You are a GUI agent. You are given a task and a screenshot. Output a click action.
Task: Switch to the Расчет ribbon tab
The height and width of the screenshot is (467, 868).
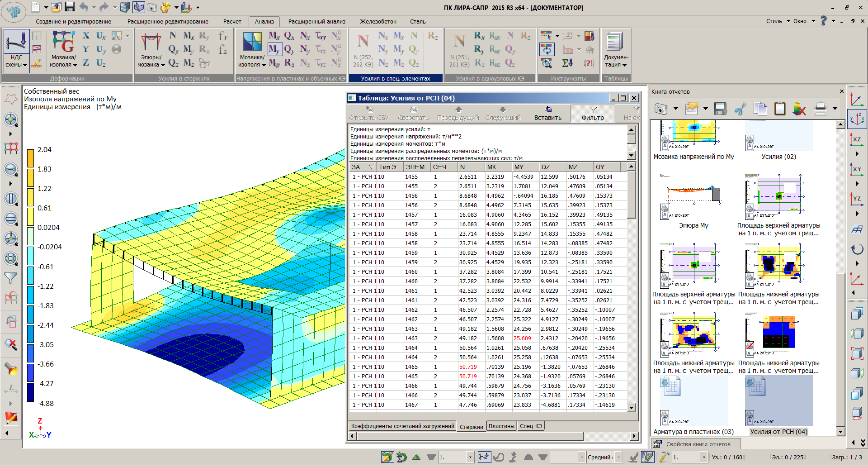(232, 21)
